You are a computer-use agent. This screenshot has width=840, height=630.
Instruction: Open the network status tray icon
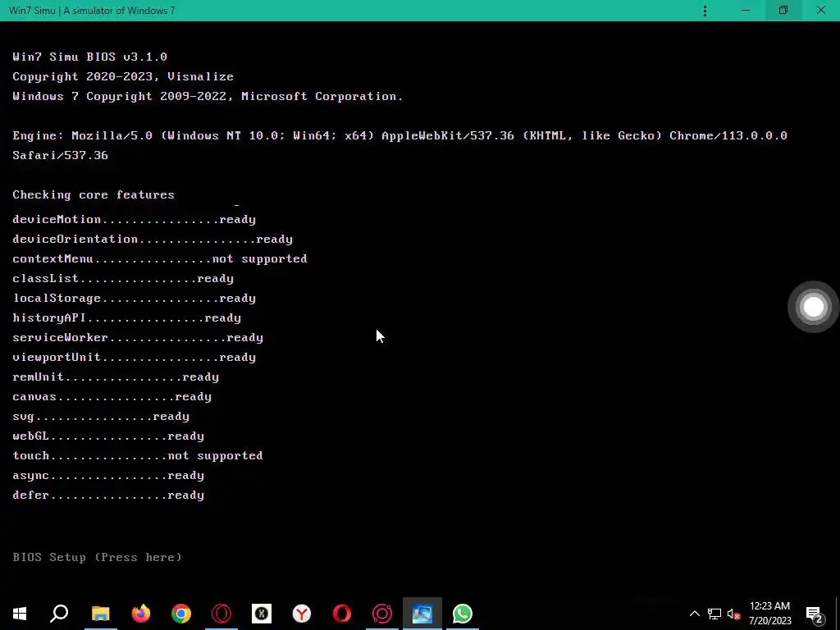click(714, 614)
